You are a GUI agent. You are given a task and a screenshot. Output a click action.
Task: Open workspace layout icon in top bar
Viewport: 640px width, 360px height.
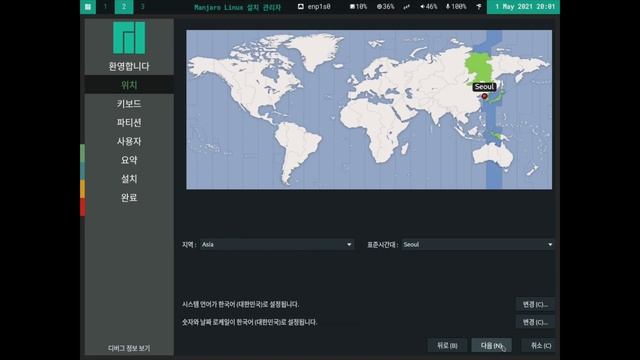pos(88,7)
